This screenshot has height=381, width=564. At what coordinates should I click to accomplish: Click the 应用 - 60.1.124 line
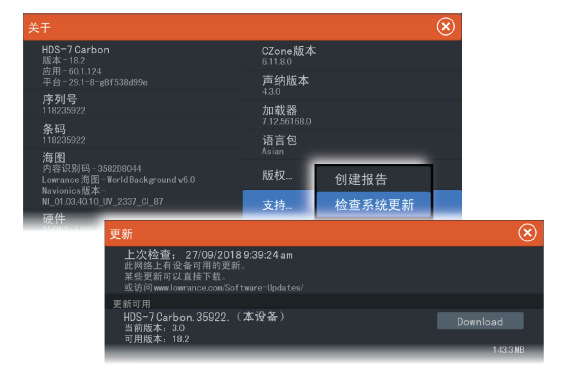click(x=72, y=71)
